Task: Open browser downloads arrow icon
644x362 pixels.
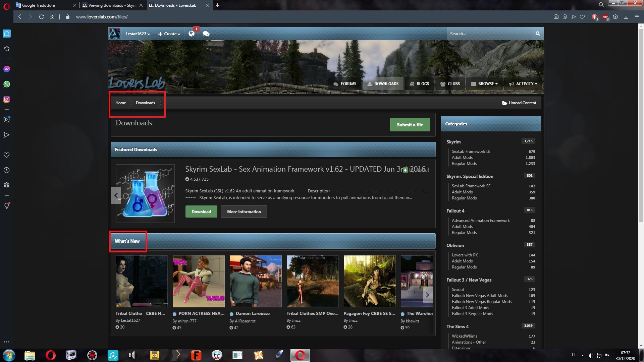Action: [626, 17]
